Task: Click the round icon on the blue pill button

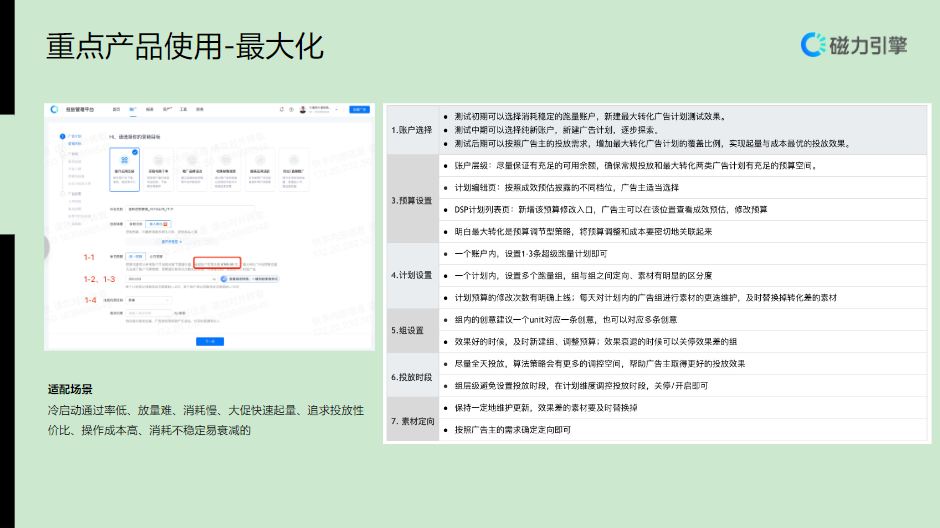Action: pos(224,279)
